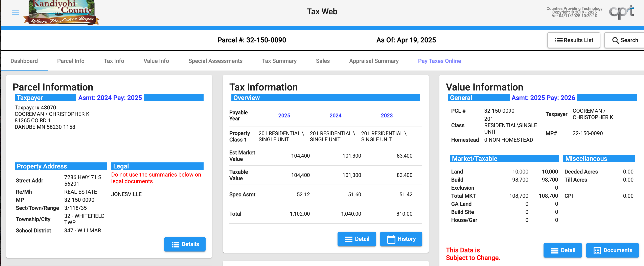This screenshot has width=644, height=266.
Task: Click the Documents button
Action: (612, 250)
